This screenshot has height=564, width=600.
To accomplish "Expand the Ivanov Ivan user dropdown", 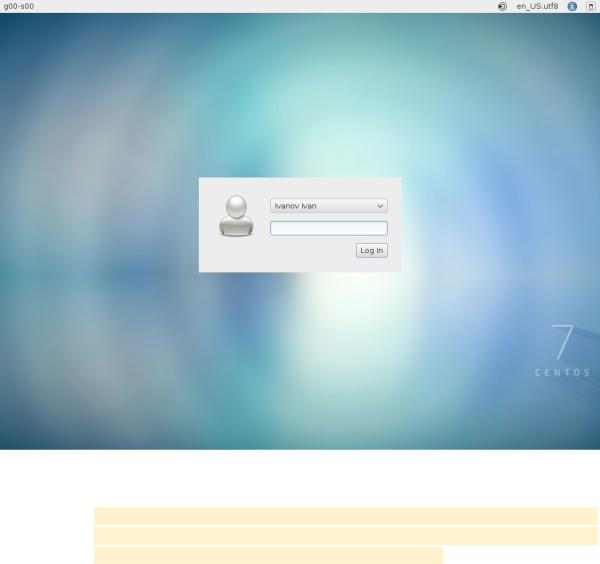I will [329, 206].
